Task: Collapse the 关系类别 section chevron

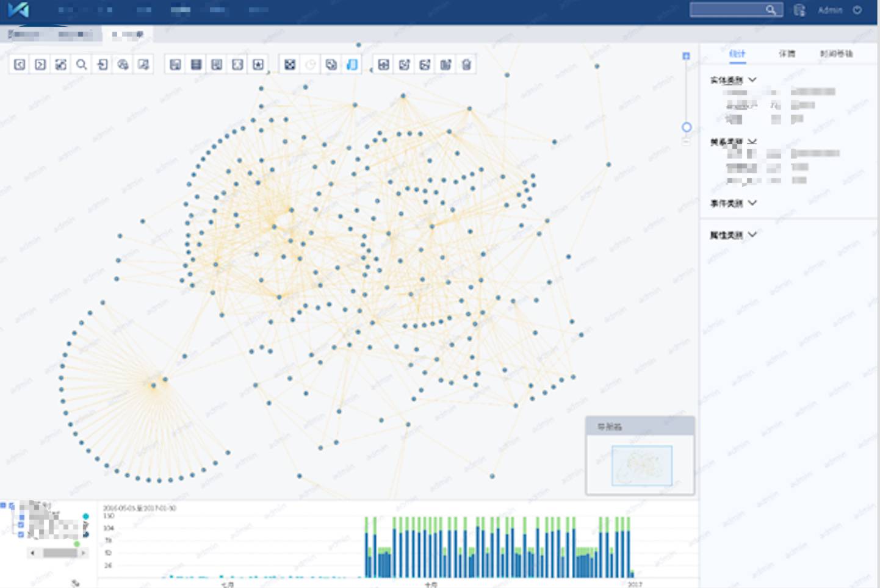Action: 752,142
